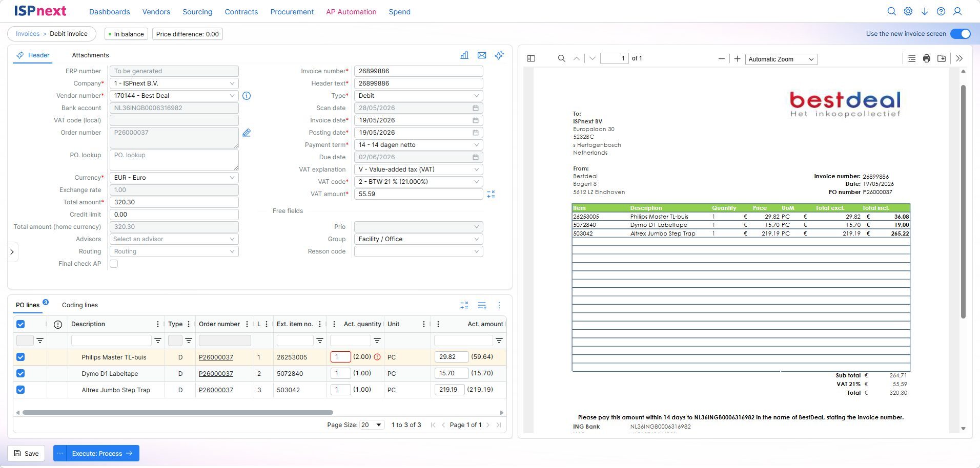The image size is (980, 468).
Task: Recalculate VAT amount with the calculator icon
Action: 491,194
